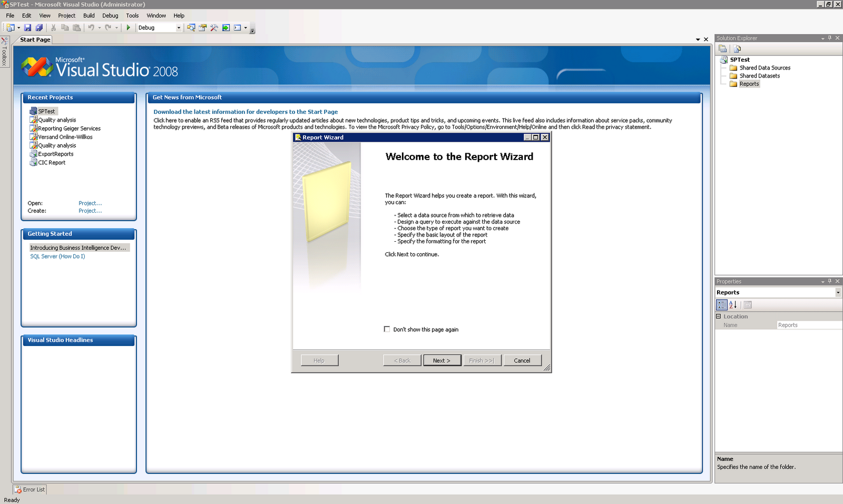
Task: Toggle auto hide pin on Properties panel
Action: tap(830, 281)
